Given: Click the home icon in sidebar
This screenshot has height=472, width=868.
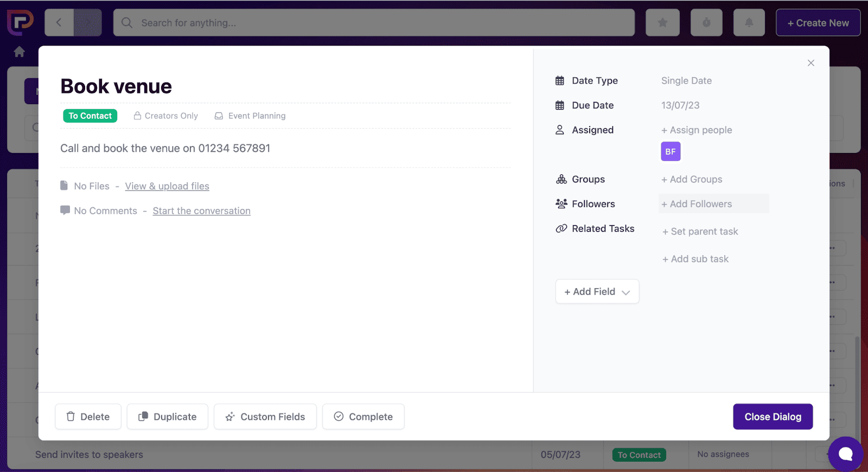Looking at the screenshot, I should 20,52.
